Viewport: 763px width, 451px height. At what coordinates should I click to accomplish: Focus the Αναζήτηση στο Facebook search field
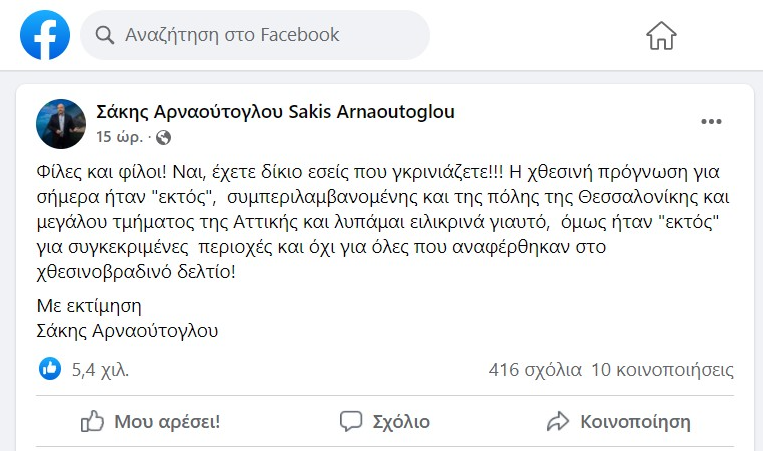[x=255, y=35]
